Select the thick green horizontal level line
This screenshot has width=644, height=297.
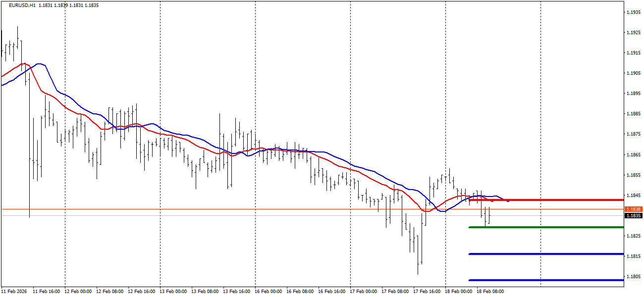(x=546, y=227)
